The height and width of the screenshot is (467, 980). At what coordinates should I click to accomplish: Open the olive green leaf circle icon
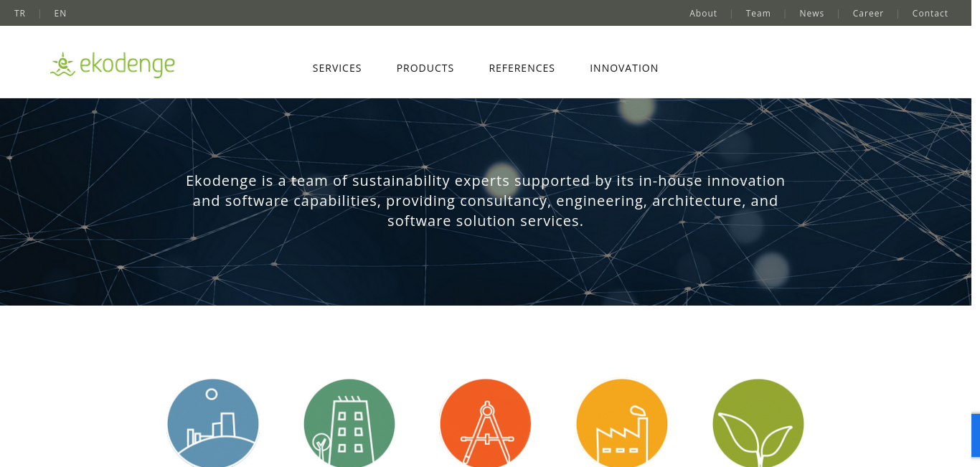point(758,423)
